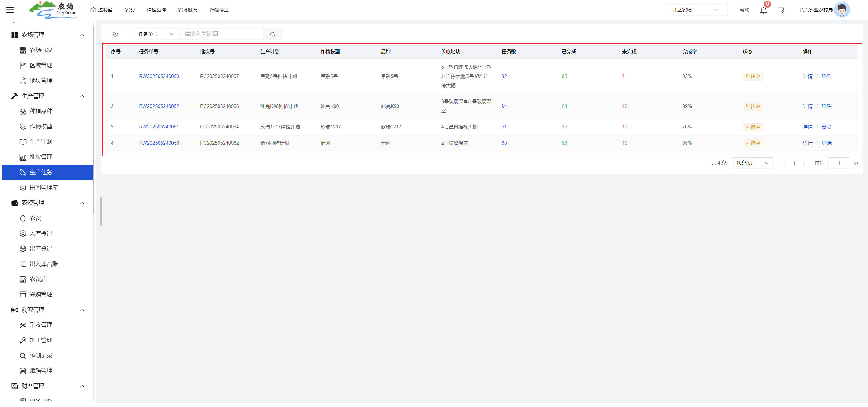Image resolution: width=868 pixels, height=407 pixels.
Task: Click the icon right of the bell
Action: click(x=781, y=10)
